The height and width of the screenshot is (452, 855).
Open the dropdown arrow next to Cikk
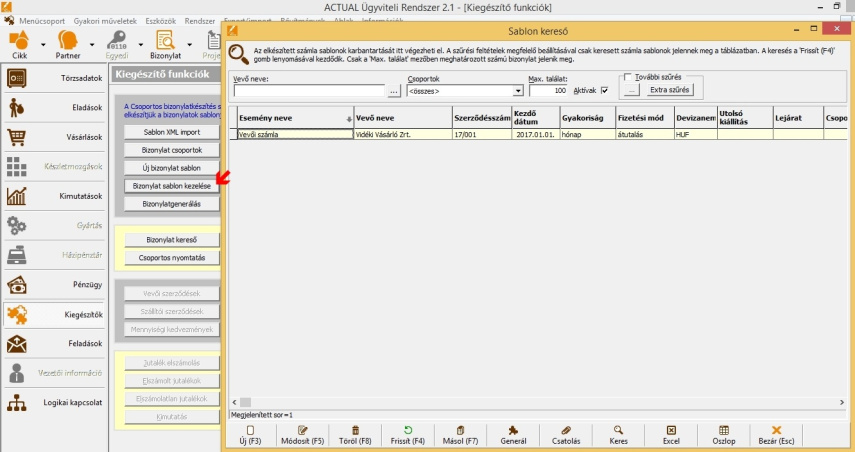pyautogui.click(x=43, y=44)
